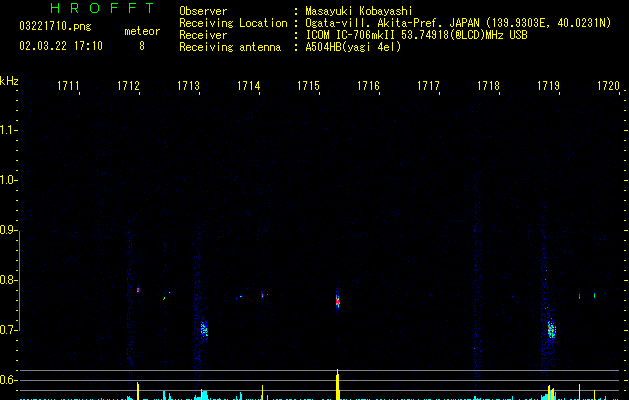This screenshot has height=400, width=629.
Task: Click the Receiver field label
Action: (x=203, y=35)
